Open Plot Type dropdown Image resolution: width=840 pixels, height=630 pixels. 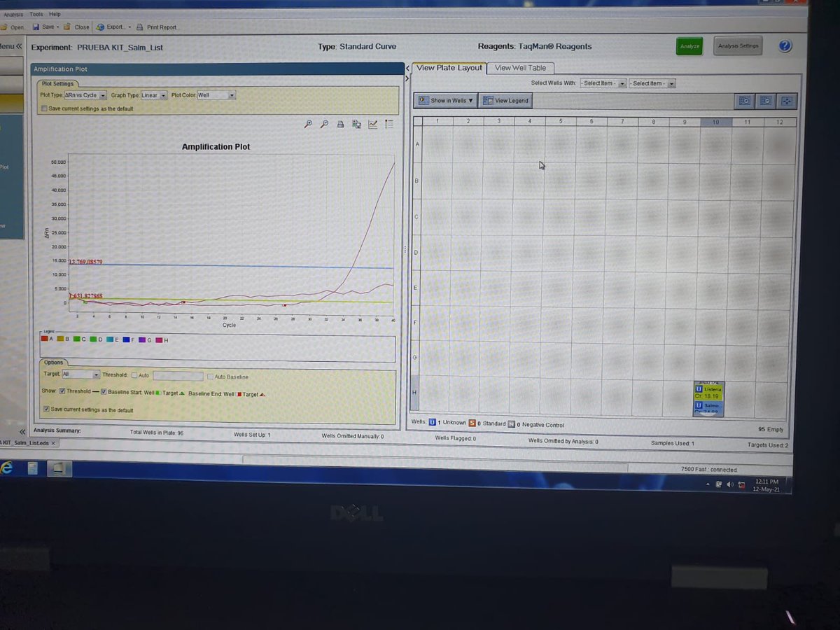click(x=102, y=95)
